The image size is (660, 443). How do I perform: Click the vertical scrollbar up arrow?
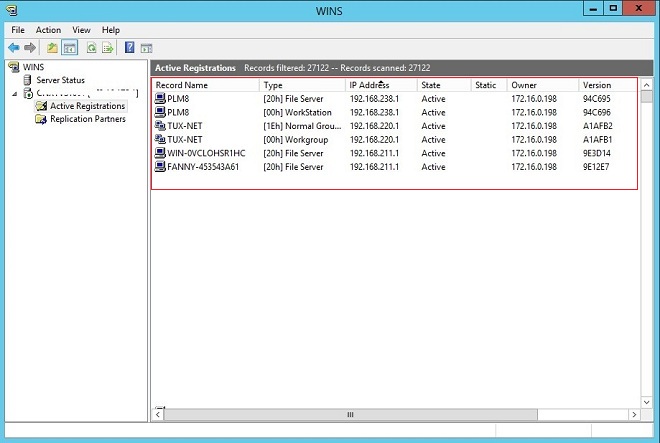tap(647, 85)
